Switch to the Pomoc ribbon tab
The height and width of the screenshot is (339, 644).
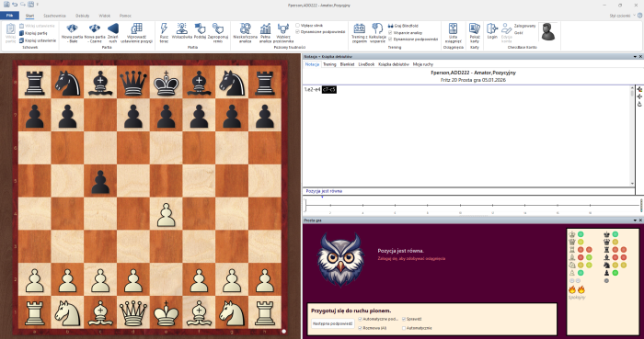pyautogui.click(x=125, y=16)
